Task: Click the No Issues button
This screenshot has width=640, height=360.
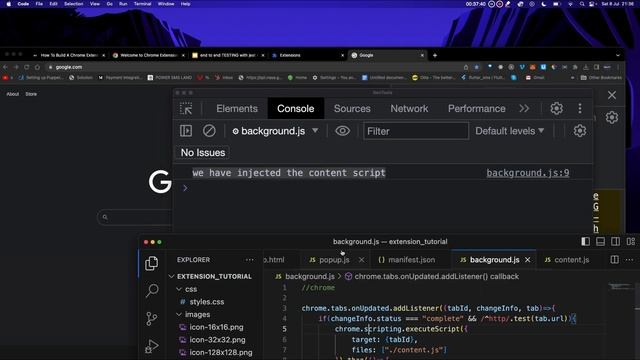Action: click(203, 152)
